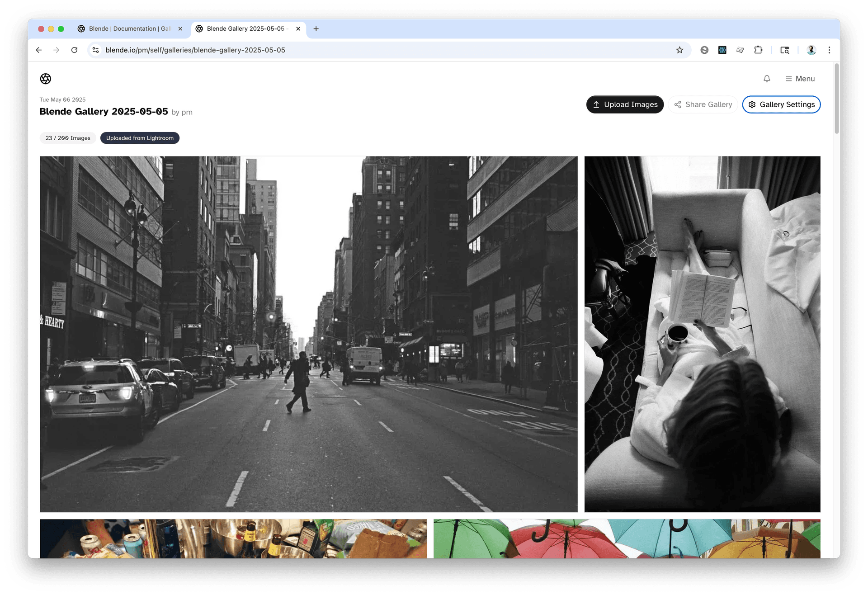
Task: Go back to the previous page
Action: tap(39, 50)
